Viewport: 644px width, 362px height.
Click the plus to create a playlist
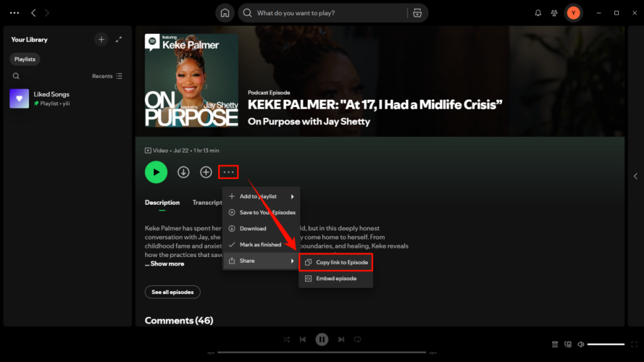101,40
